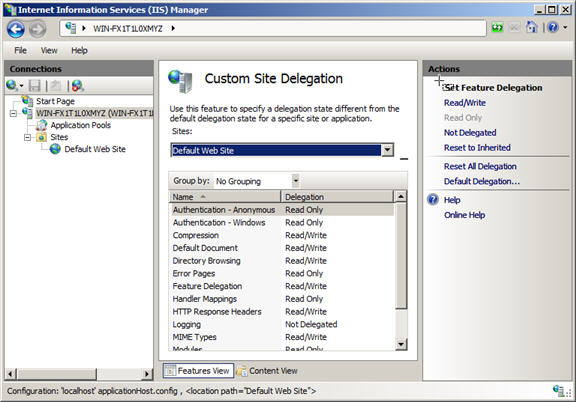Click the arrow after WIN-FX1T1L0XMYZ in address bar
Screen dimensions: 576x402
pos(173,28)
